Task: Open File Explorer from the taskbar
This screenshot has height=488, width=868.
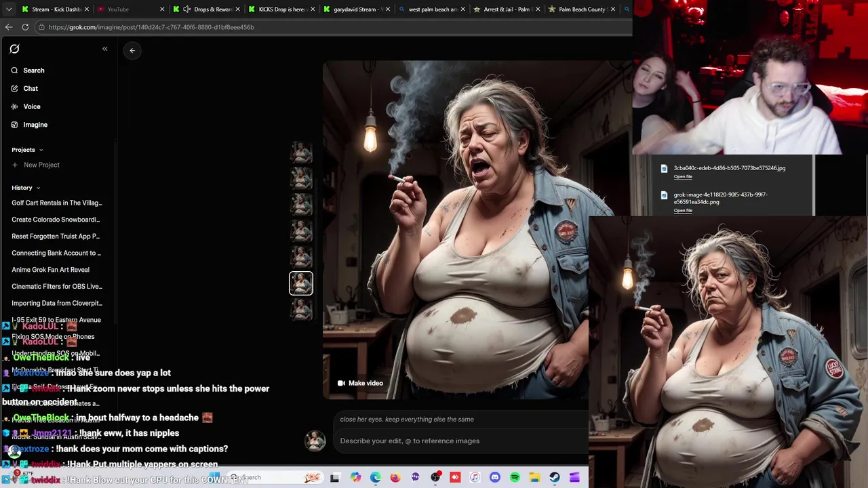Action: point(534,478)
